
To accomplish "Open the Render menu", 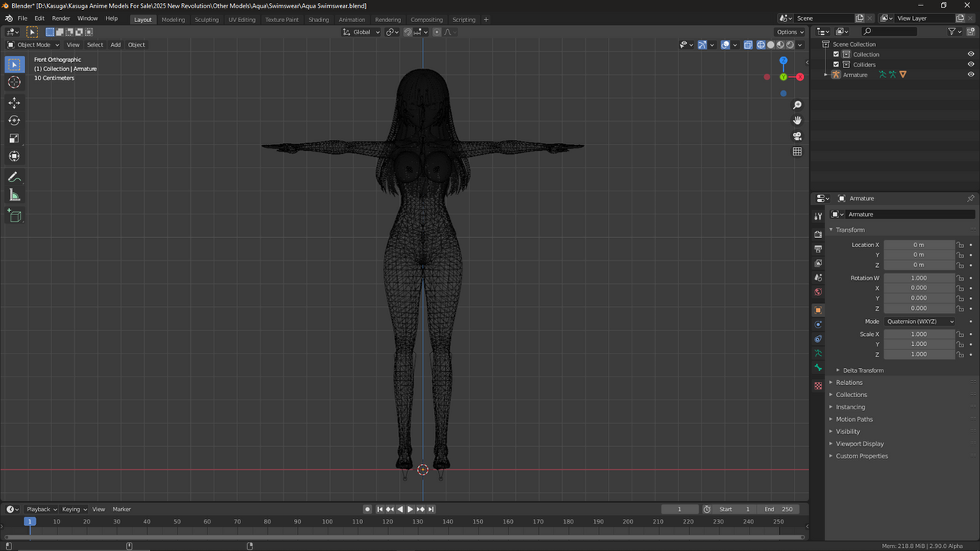I will (60, 18).
